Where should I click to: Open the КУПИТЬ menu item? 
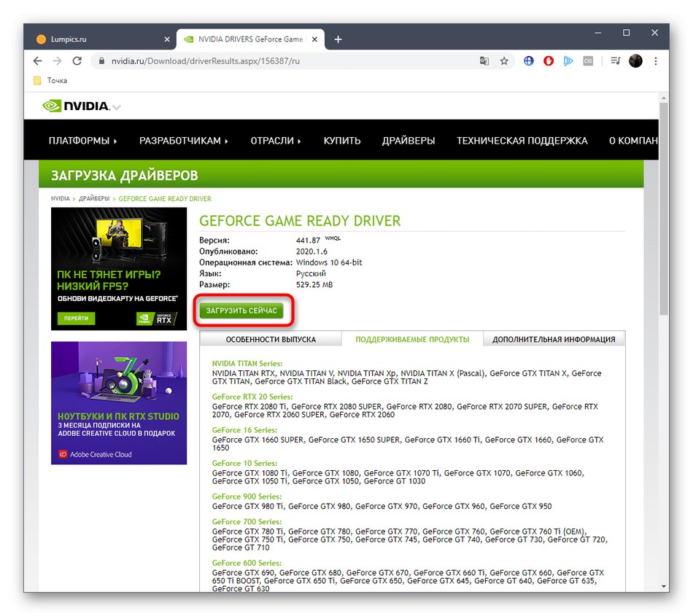click(342, 141)
